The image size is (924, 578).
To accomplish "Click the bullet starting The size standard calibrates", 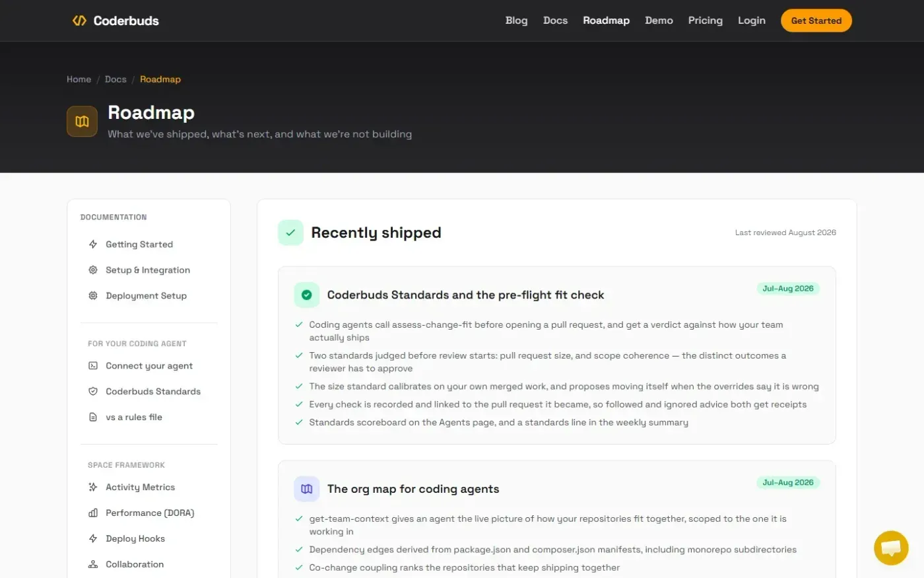I will (x=564, y=386).
